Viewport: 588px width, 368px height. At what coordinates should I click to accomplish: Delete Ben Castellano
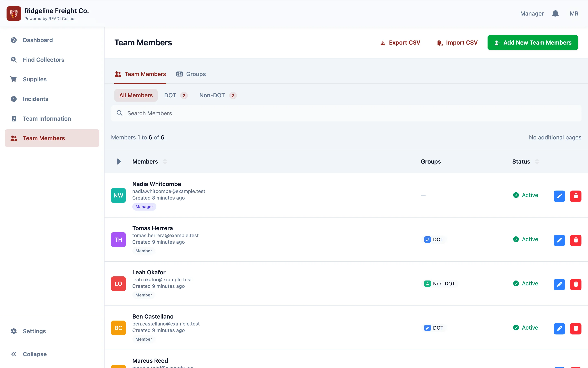pos(576,329)
